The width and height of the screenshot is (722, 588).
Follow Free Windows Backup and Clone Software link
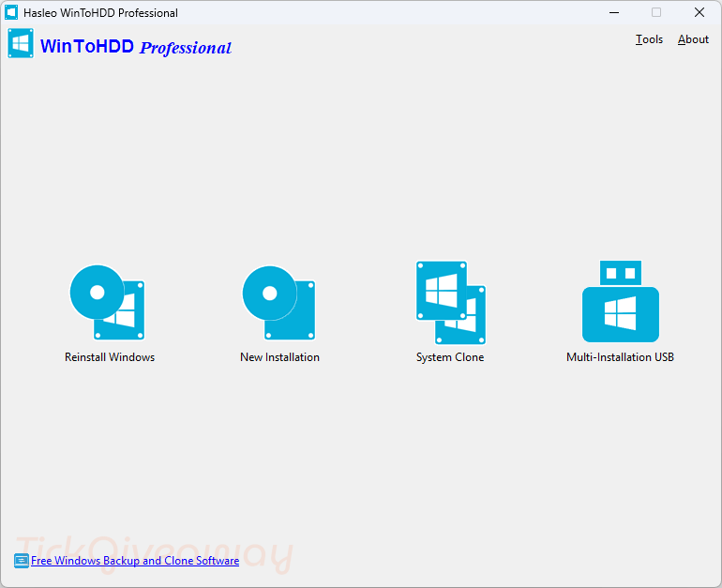[x=135, y=561]
